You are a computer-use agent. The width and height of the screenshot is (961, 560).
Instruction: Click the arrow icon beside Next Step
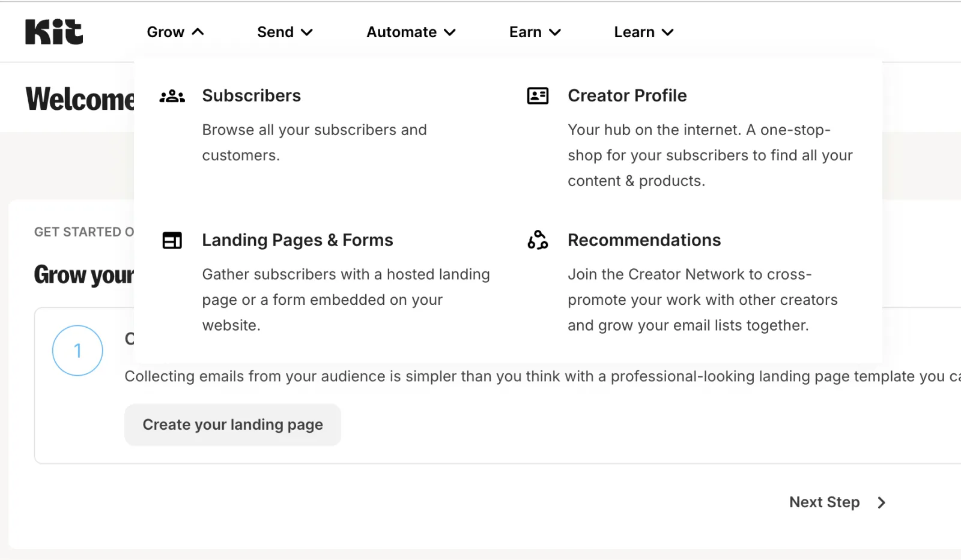(881, 503)
